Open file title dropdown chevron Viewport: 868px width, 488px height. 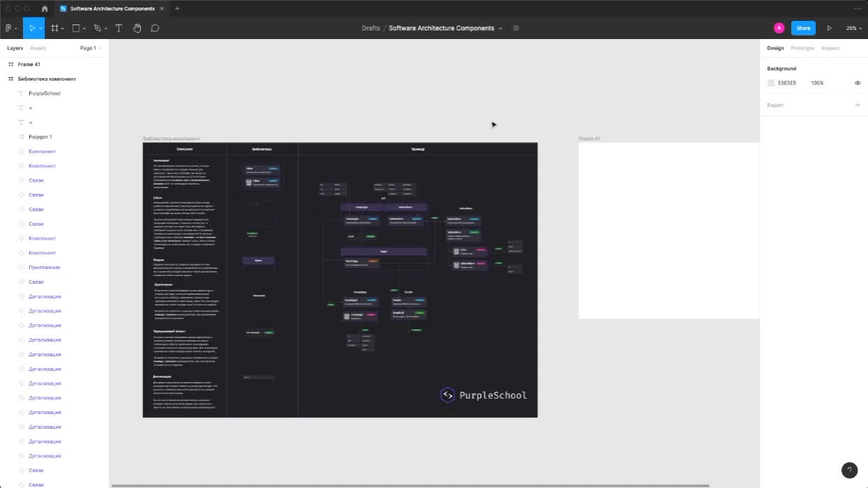click(x=501, y=29)
